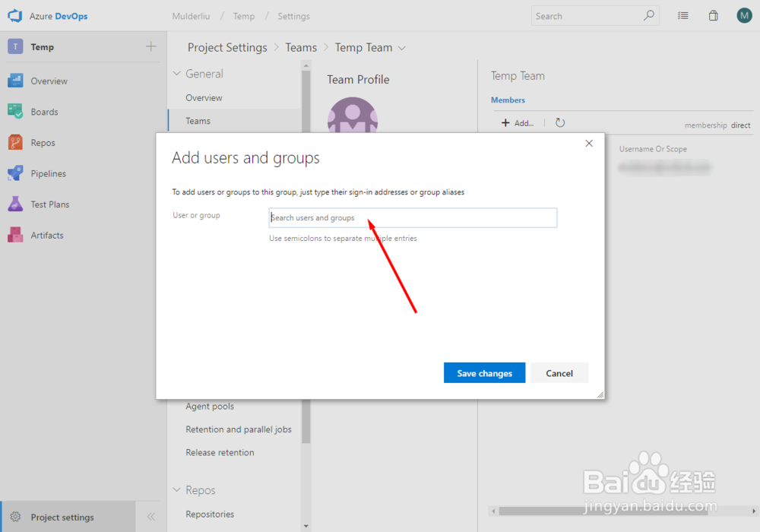Refresh the Temp Team members list
Screen dimensions: 760x532
pyautogui.click(x=559, y=122)
